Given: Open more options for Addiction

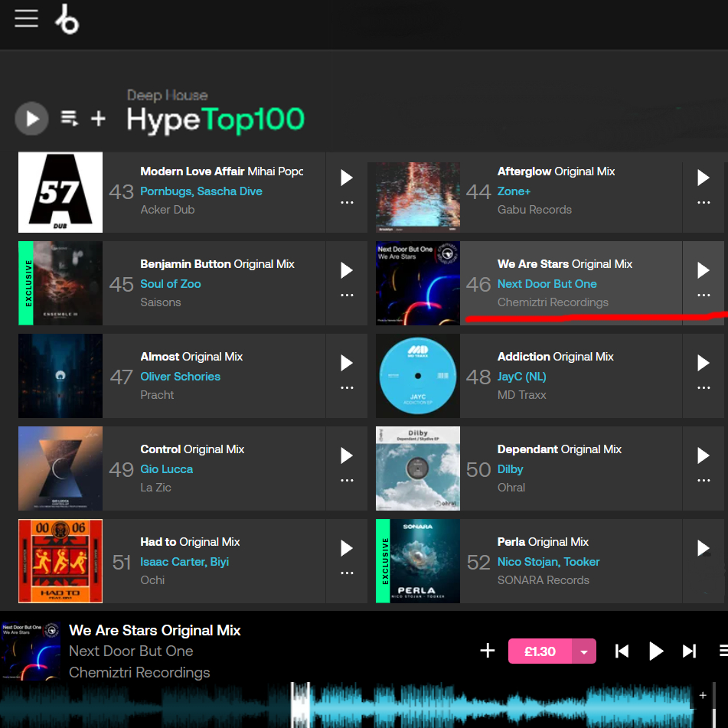Looking at the screenshot, I should tap(704, 387).
